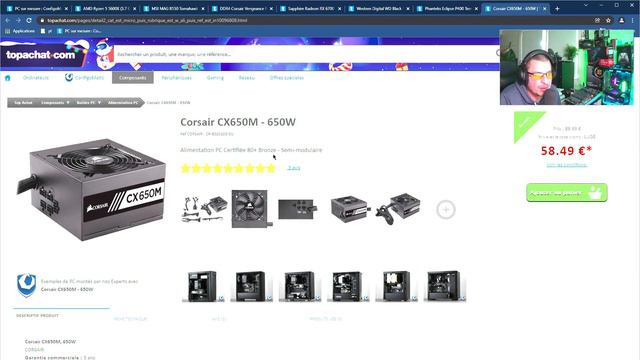
Task: Click the circled plus for more images
Action: tap(445, 209)
